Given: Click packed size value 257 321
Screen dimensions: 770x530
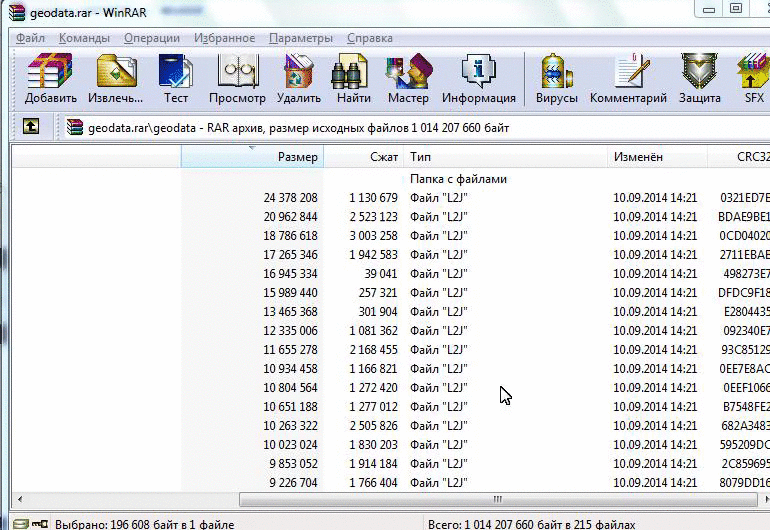Looking at the screenshot, I should (x=378, y=293).
